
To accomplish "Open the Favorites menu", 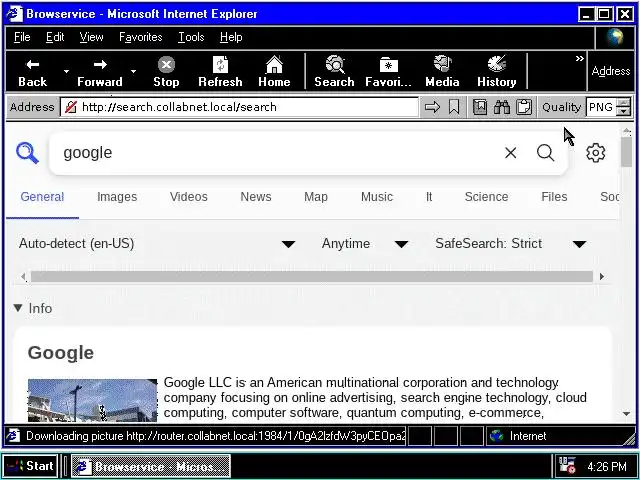I will (140, 37).
